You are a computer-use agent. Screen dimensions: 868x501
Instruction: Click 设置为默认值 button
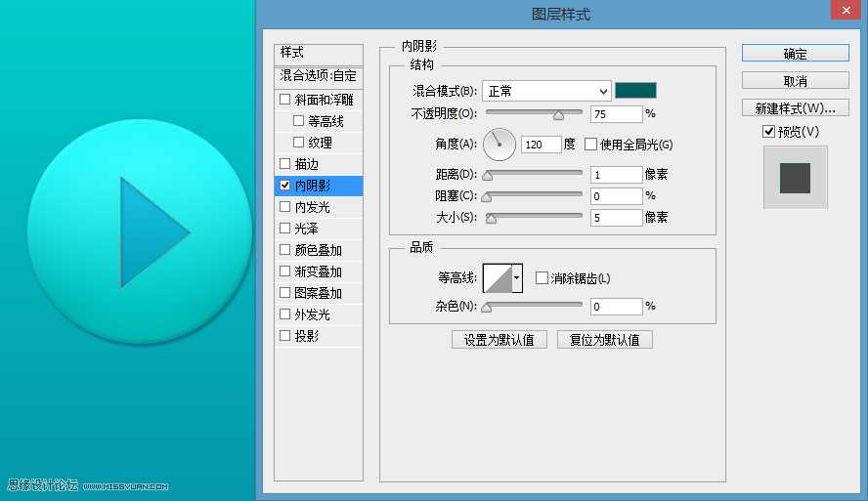coord(499,340)
